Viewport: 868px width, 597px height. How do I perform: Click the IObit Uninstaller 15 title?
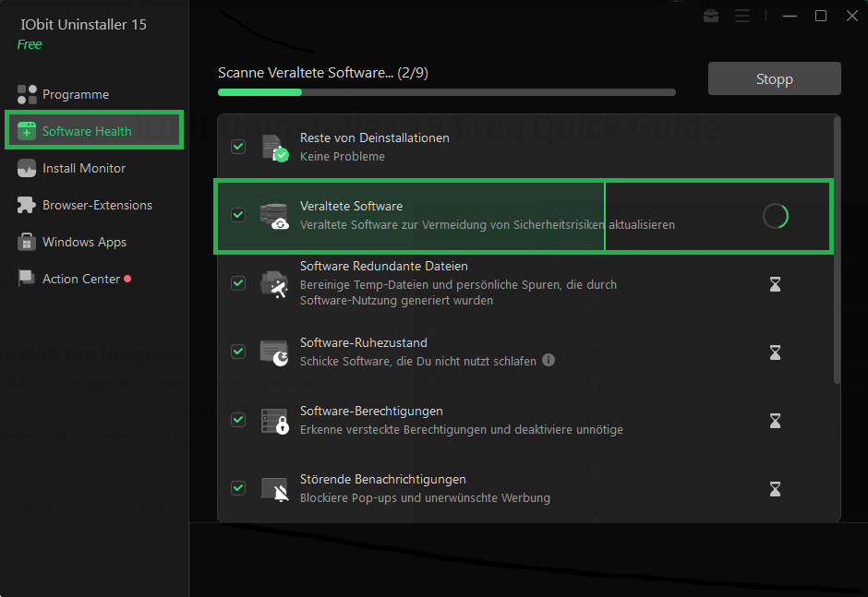(84, 24)
